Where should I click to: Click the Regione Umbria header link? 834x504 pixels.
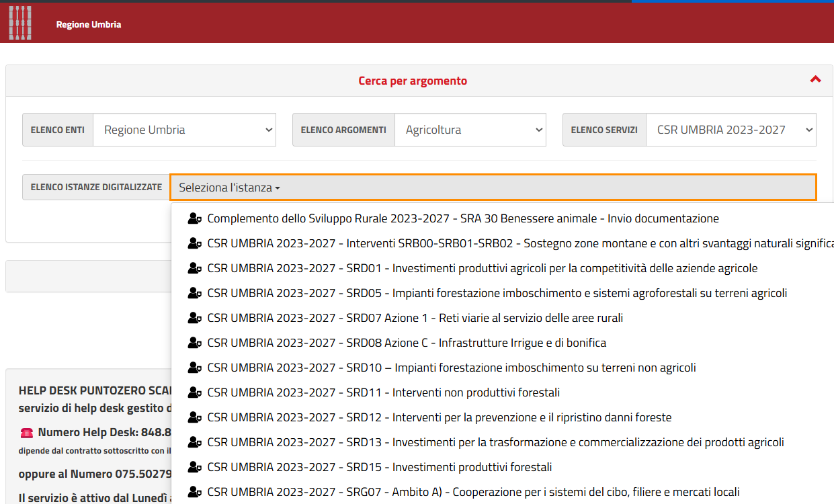click(89, 24)
